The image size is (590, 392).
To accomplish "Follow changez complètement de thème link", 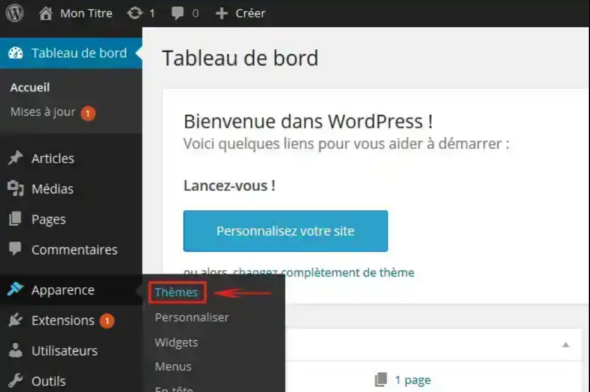I will tap(324, 272).
